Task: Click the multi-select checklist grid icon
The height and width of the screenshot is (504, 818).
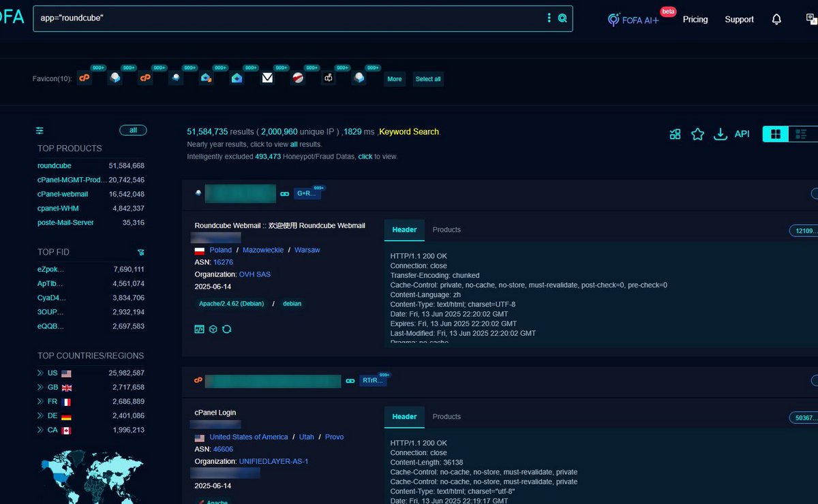Action: pos(675,134)
